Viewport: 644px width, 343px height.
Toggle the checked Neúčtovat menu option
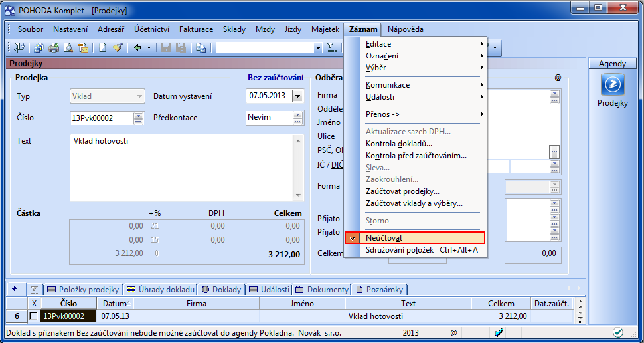point(415,238)
